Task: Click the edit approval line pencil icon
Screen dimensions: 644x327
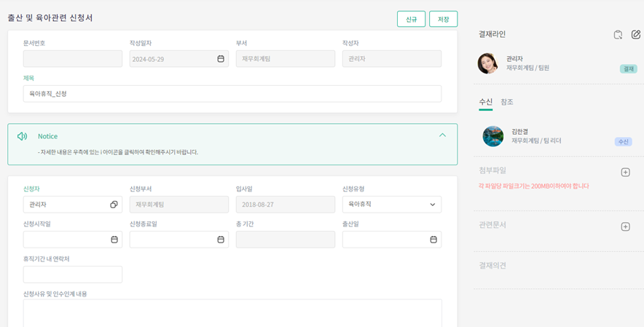Action: (x=635, y=34)
